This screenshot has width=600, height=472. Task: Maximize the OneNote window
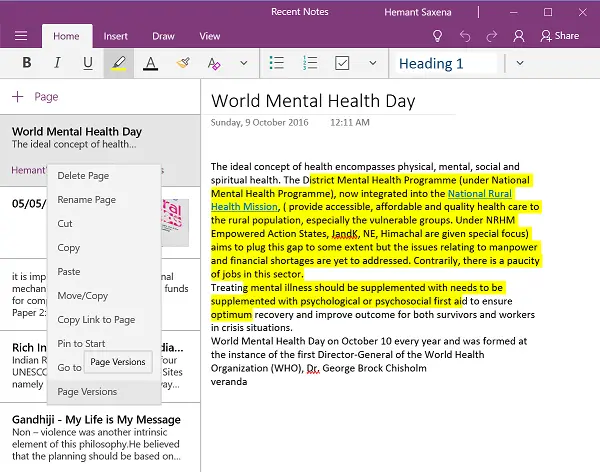pyautogui.click(x=548, y=12)
